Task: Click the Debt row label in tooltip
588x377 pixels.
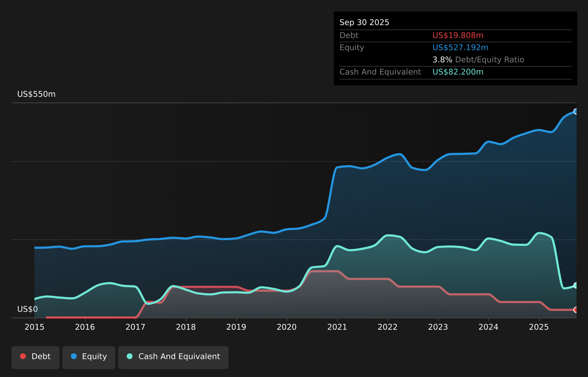Action: tap(349, 35)
